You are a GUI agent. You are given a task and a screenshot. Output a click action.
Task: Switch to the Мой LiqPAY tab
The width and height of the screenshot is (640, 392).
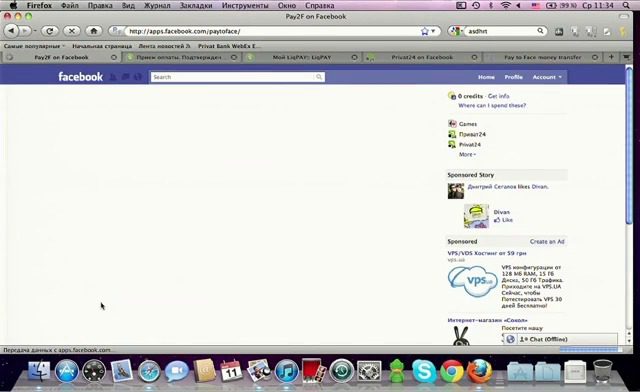(x=301, y=58)
